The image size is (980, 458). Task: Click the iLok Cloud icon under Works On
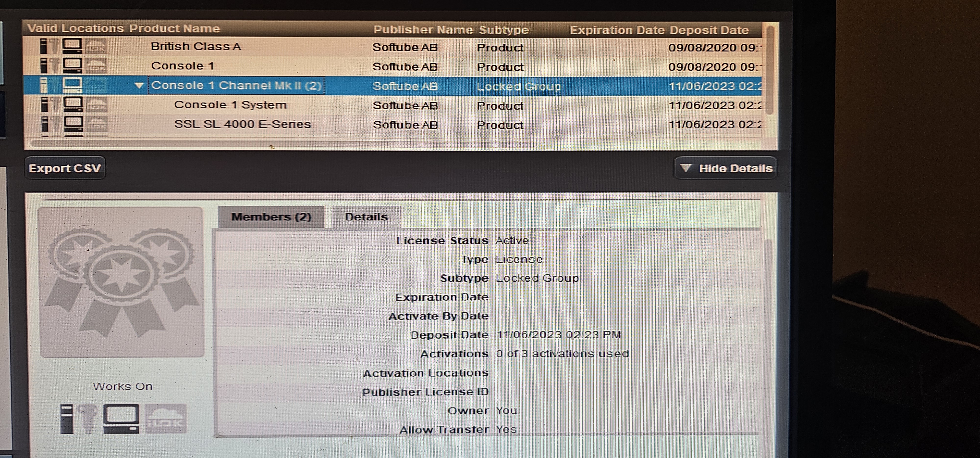click(166, 419)
